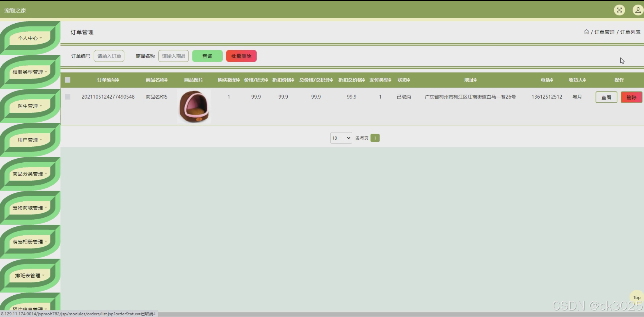644x317 pixels.
Task: Click the fullscreen toggle icon in header
Action: click(x=619, y=10)
